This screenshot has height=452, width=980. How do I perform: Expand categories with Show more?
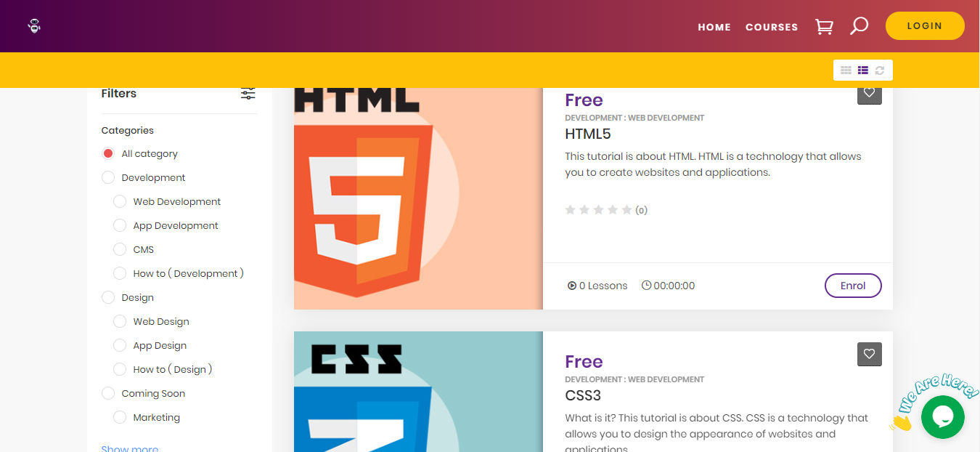pos(130,448)
